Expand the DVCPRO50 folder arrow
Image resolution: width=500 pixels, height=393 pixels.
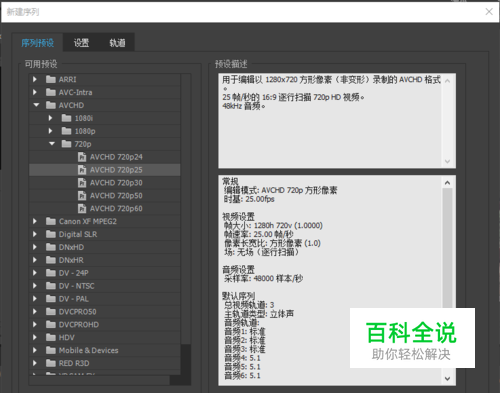(x=35, y=312)
